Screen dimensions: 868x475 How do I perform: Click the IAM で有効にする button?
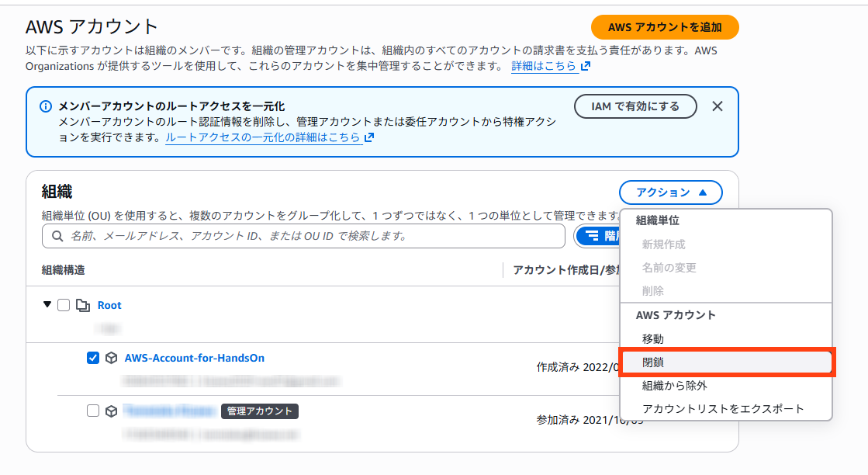635,106
